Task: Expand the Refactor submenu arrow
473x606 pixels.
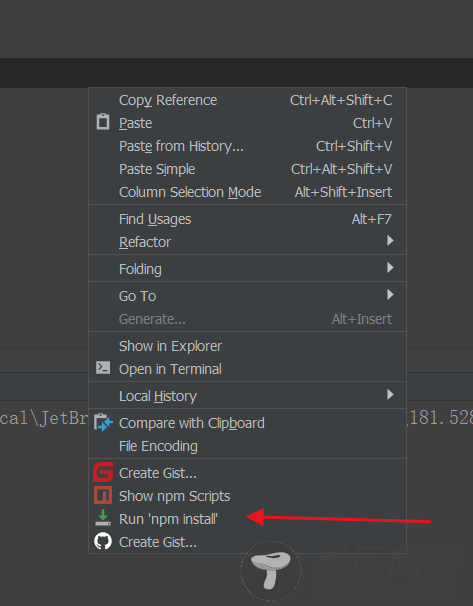Action: click(x=390, y=241)
